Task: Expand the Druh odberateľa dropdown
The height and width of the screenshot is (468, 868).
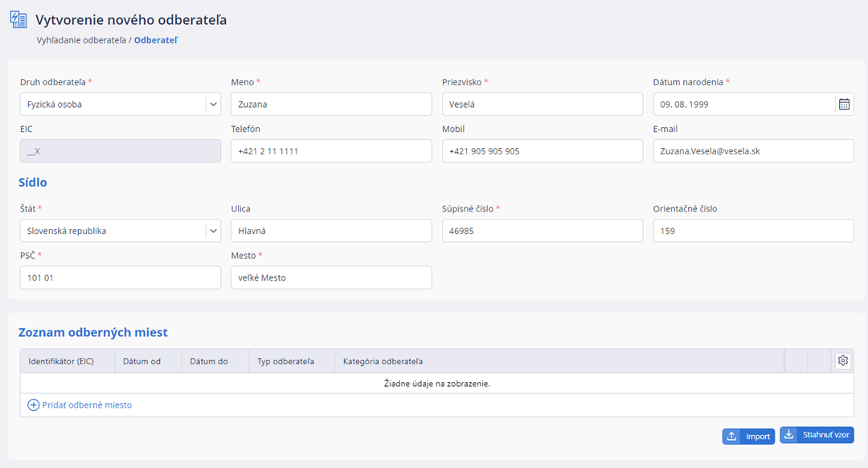Action: pyautogui.click(x=213, y=105)
